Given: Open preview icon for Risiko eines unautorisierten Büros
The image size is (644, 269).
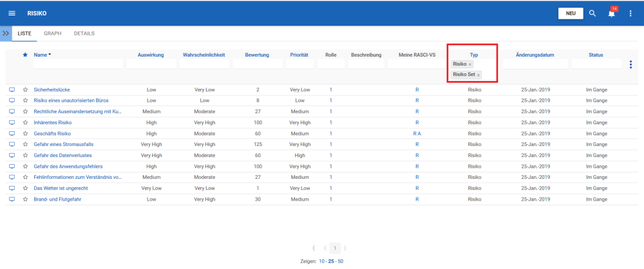Looking at the screenshot, I should pyautogui.click(x=12, y=100).
